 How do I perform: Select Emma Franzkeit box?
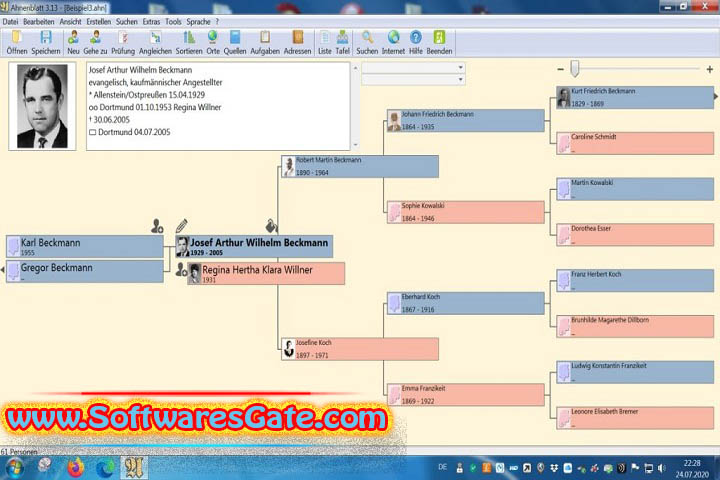click(466, 395)
